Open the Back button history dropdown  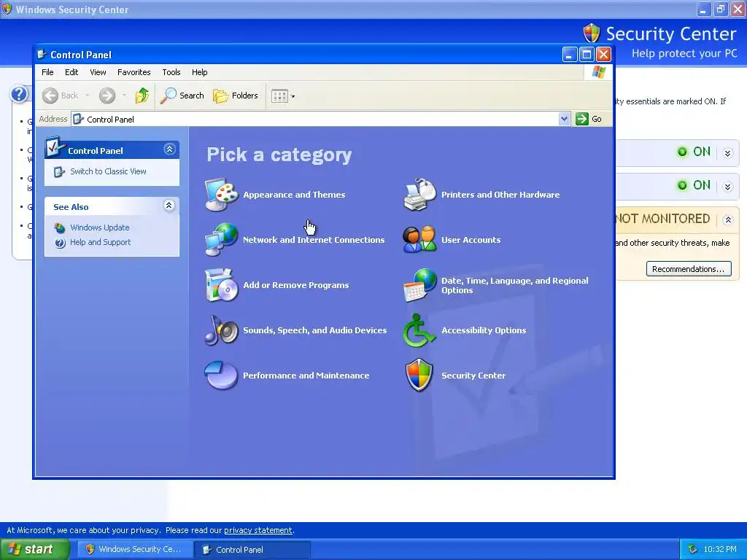click(88, 96)
